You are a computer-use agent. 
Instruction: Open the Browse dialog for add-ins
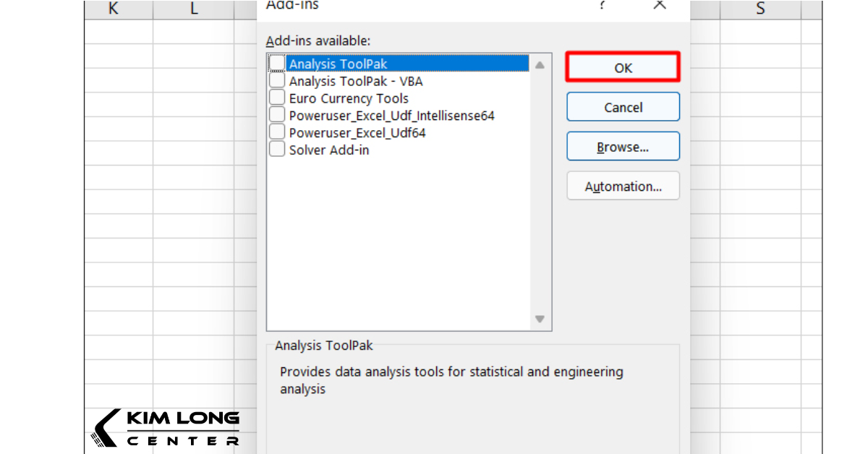623,146
